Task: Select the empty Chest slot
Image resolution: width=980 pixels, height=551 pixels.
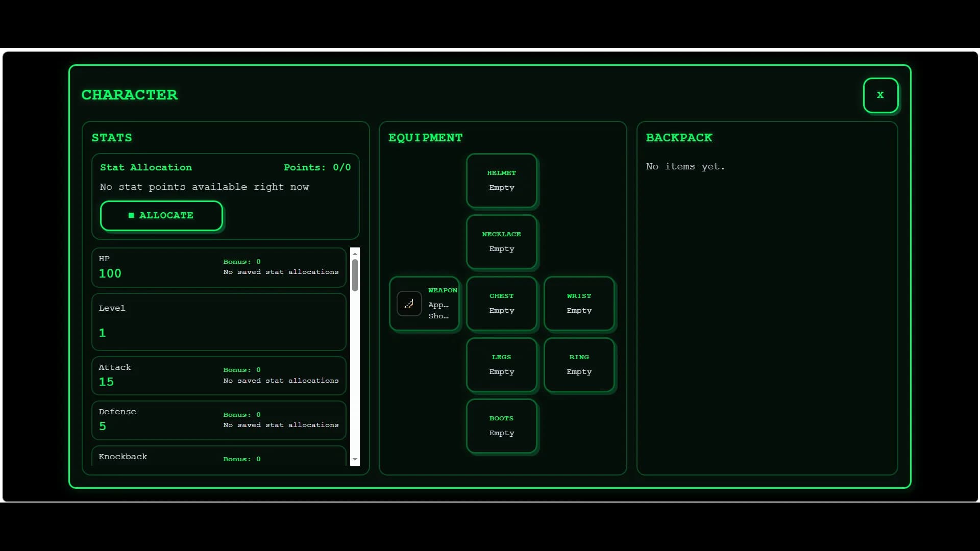Action: (501, 304)
